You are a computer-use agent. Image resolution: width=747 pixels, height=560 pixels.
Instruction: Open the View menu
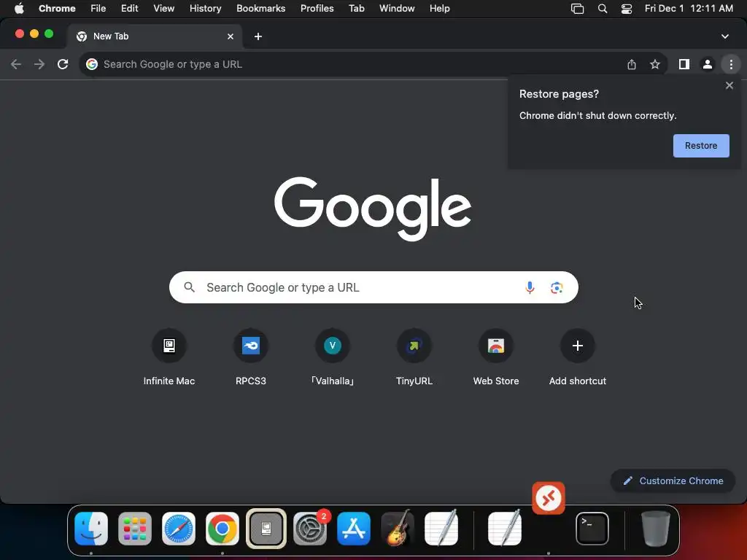164,9
